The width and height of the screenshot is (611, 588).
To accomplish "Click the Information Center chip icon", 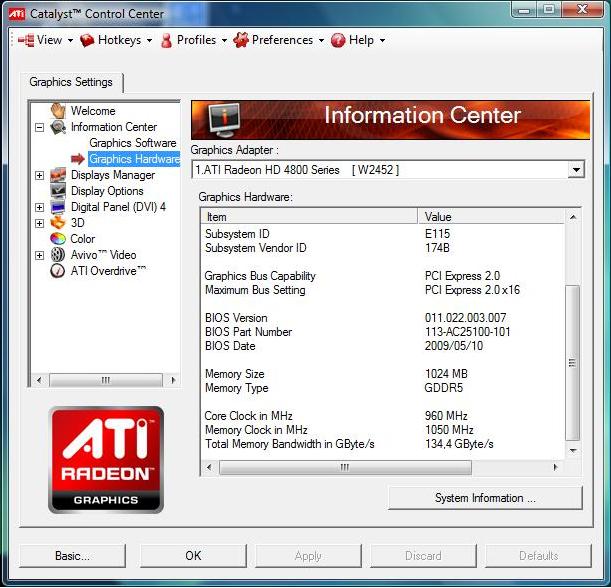I will [x=58, y=127].
